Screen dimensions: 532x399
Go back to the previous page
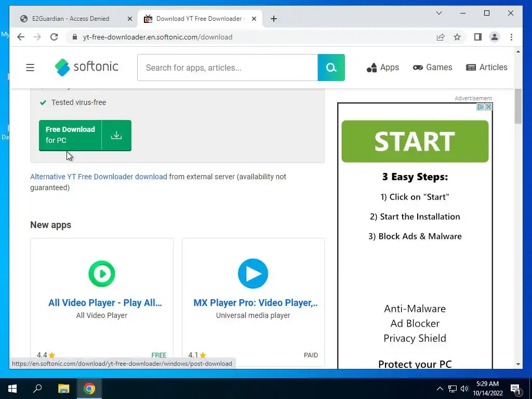(x=21, y=37)
